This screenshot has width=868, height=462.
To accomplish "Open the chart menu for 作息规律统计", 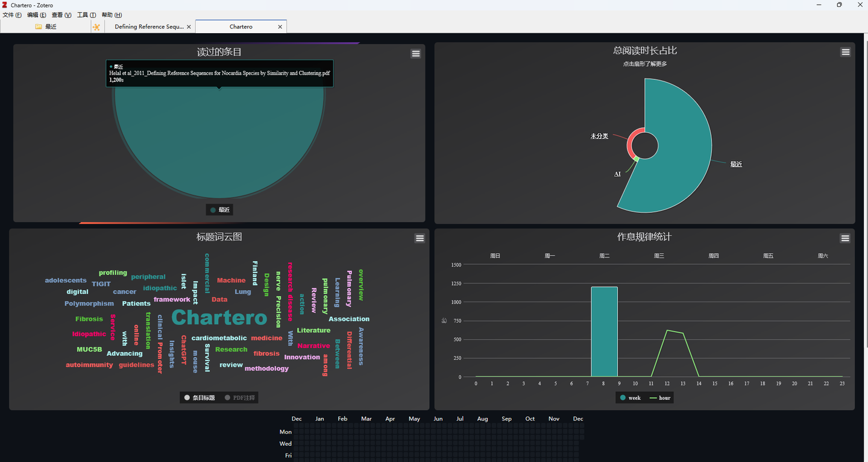I will coord(845,238).
